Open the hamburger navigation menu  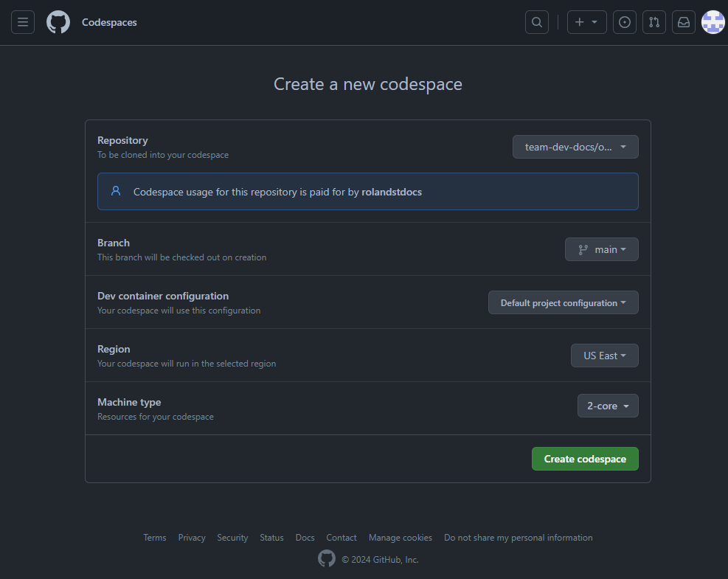[23, 22]
